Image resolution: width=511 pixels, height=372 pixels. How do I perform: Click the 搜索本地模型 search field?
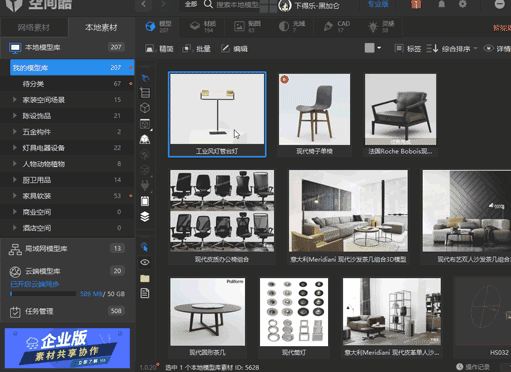[x=238, y=5]
